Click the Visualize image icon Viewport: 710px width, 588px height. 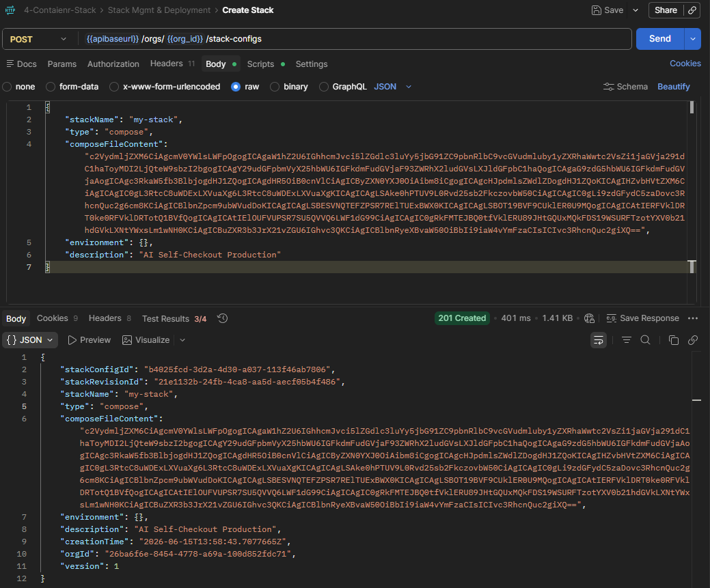[x=127, y=340]
